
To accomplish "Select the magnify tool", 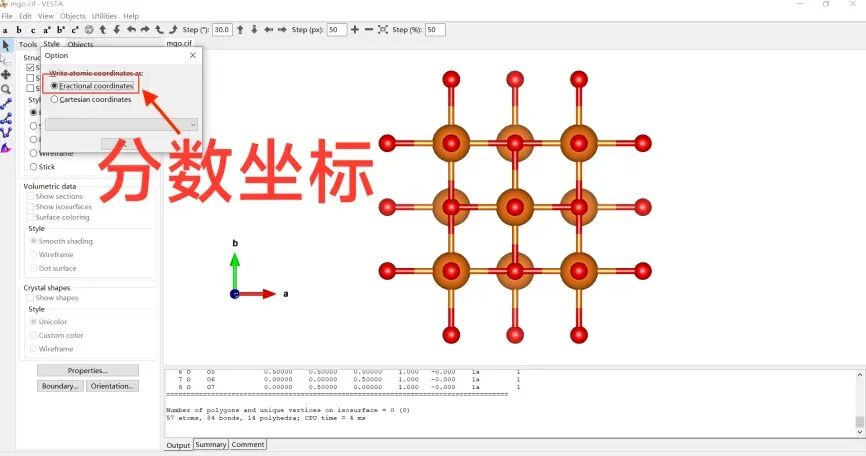I will tap(6, 89).
